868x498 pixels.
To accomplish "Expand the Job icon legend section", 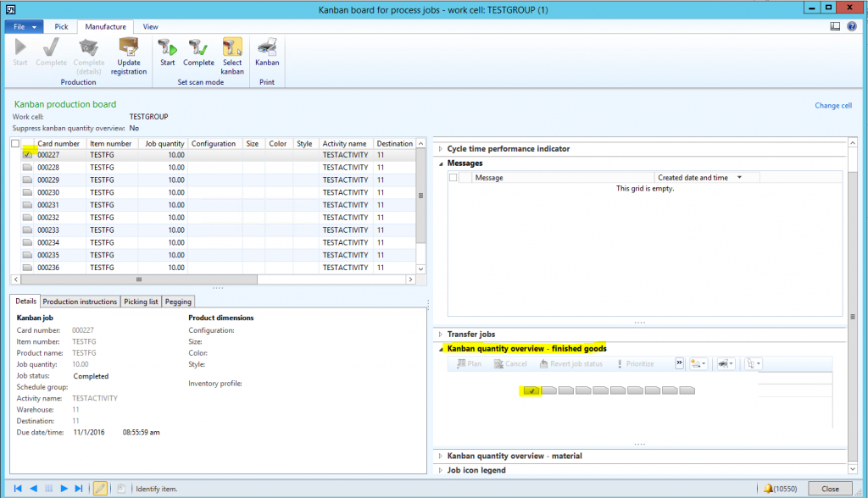I will 476,470.
